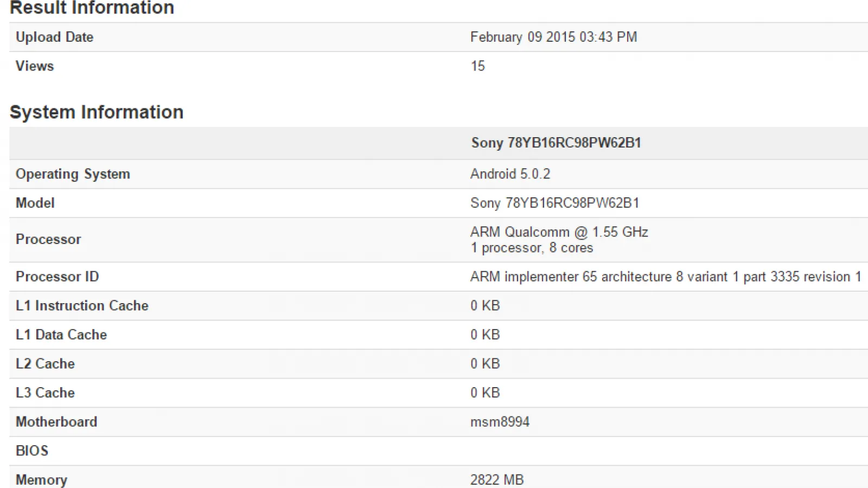Click the L3 Cache label
This screenshot has width=868, height=488.
45,393
